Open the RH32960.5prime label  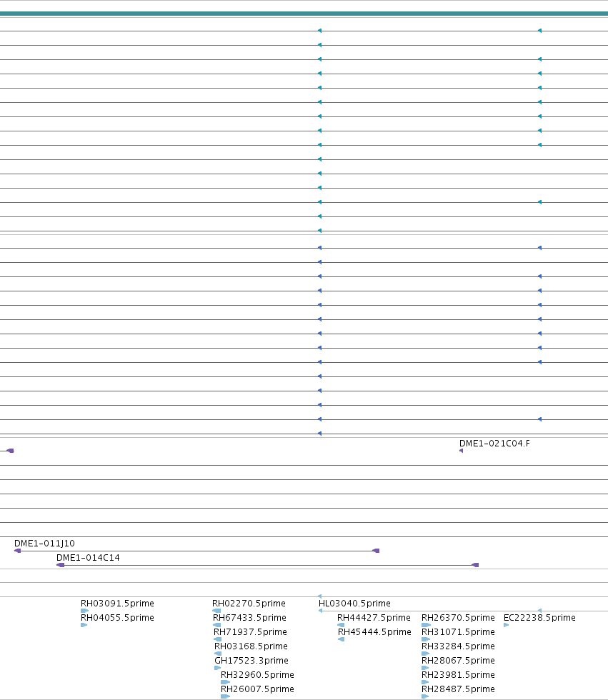click(x=258, y=674)
